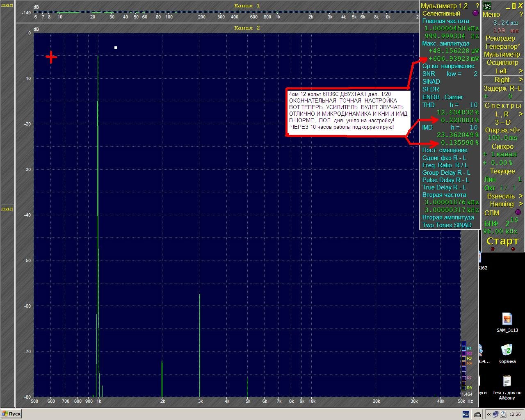Viewport: 525px width, 420px height.
Task: Click the БПФ FFT size setting
Action: 501,222
